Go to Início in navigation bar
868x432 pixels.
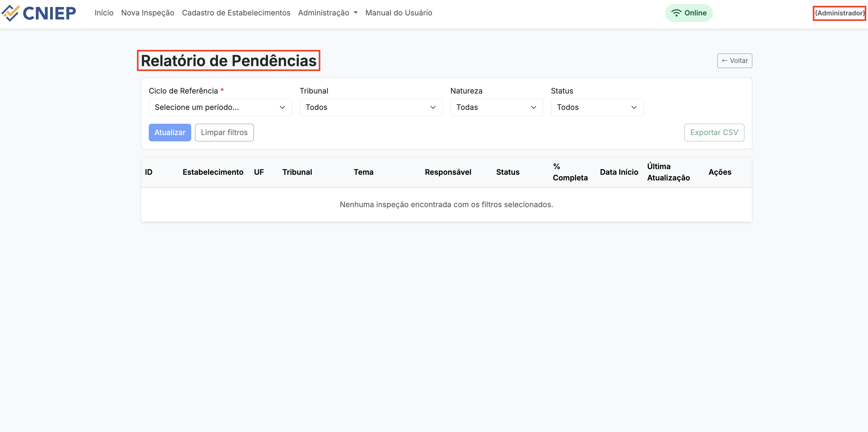(104, 13)
